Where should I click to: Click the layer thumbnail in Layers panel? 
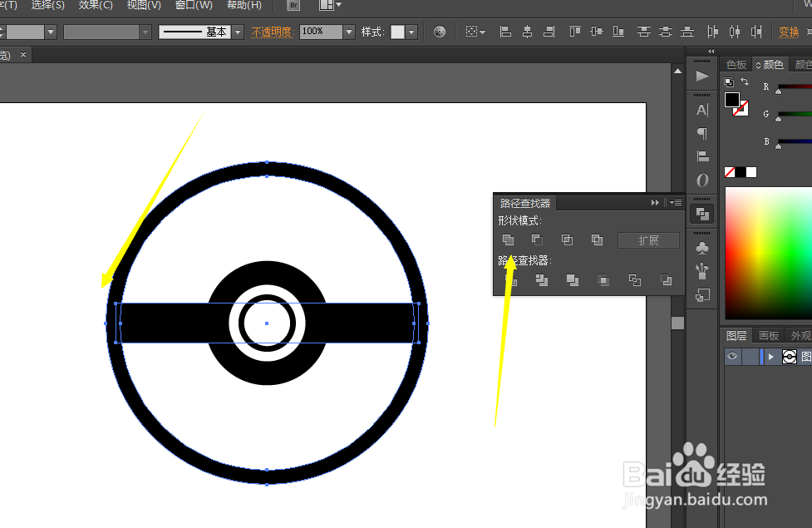coord(790,357)
